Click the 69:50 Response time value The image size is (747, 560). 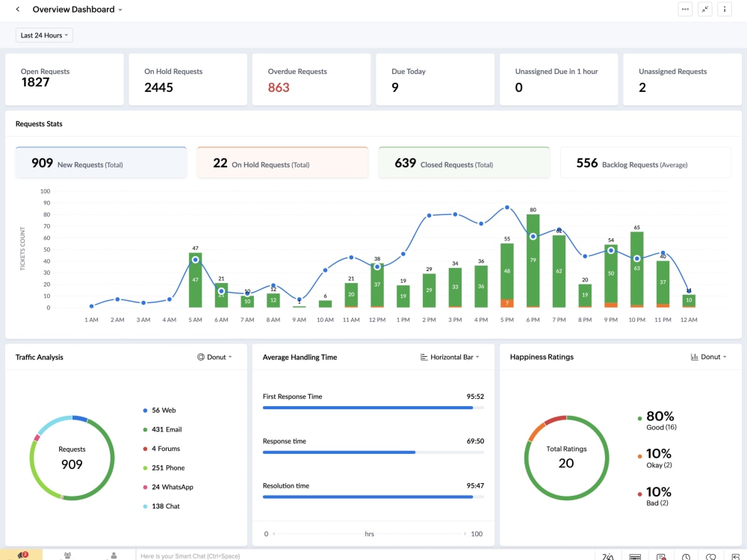(x=475, y=441)
